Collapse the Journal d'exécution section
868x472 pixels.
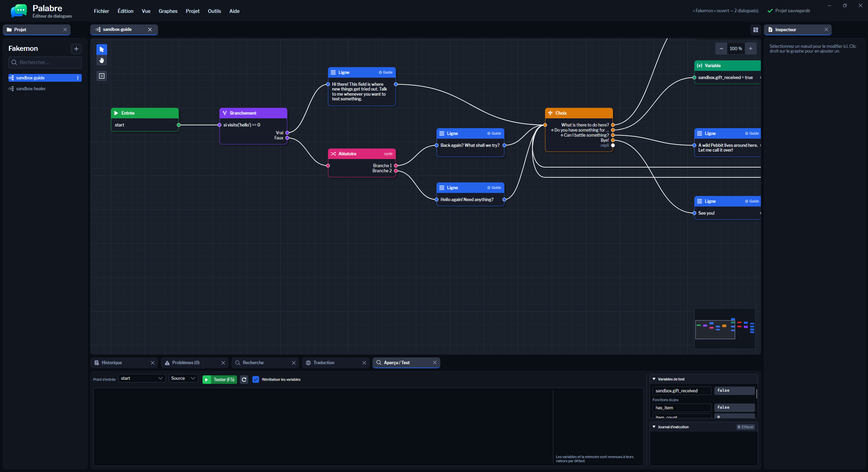pos(654,427)
